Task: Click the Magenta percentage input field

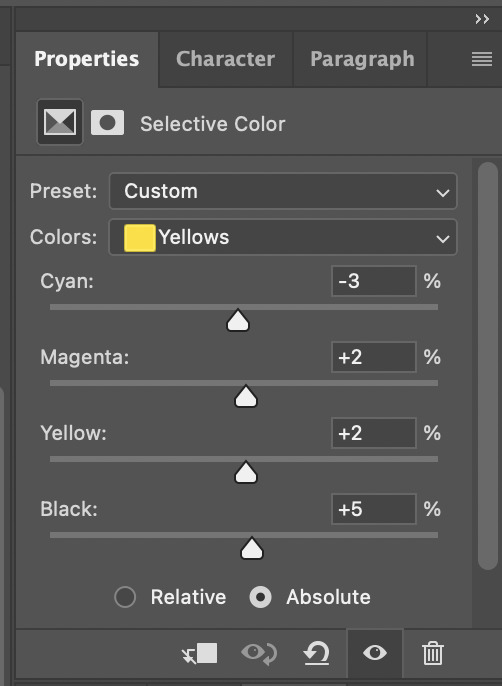Action: (374, 357)
